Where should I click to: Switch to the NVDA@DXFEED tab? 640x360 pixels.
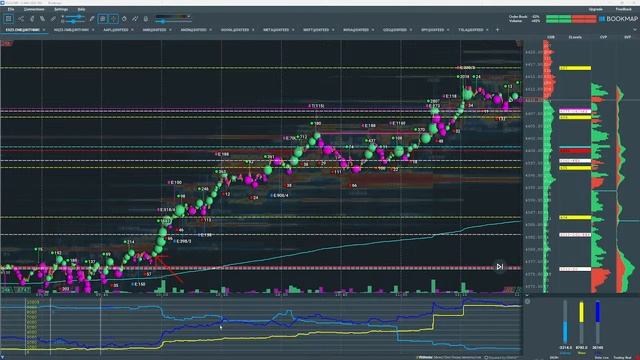coord(356,30)
